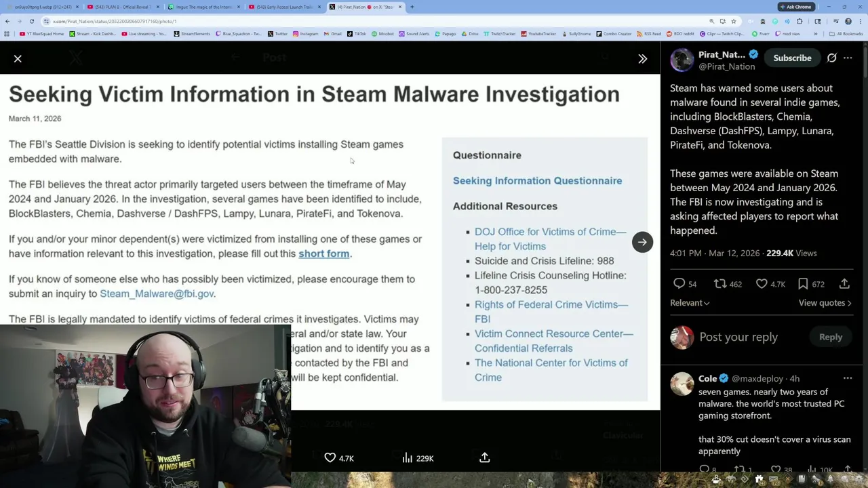Open All Bookmarks folder
Screen dimensions: 868x488
[847, 34]
